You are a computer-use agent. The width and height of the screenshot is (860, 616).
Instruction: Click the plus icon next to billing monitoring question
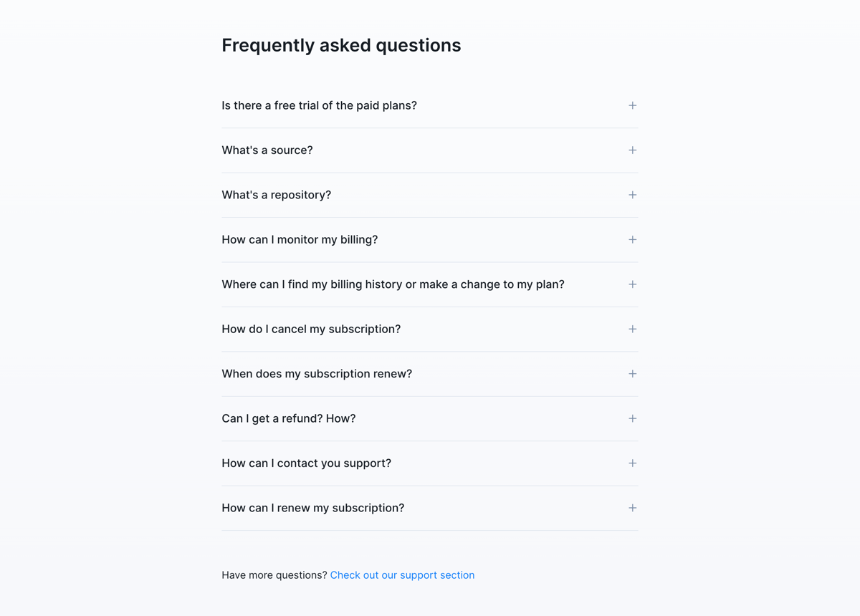pos(632,239)
